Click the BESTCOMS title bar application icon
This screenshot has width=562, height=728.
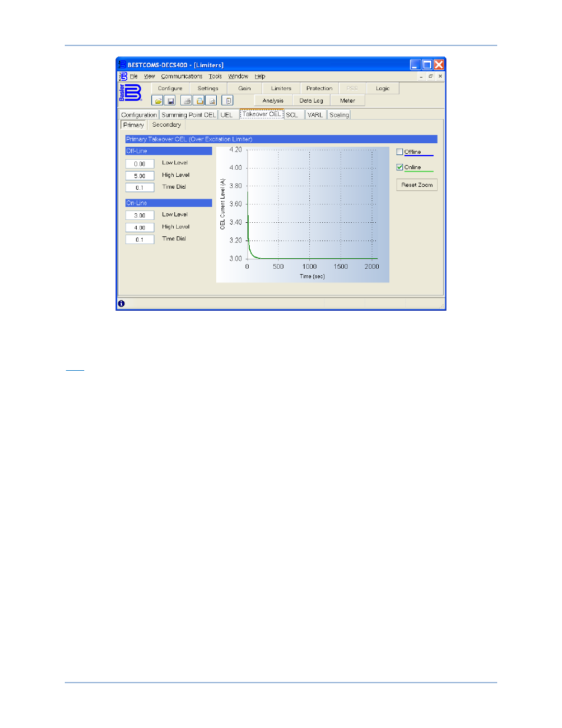pyautogui.click(x=123, y=65)
